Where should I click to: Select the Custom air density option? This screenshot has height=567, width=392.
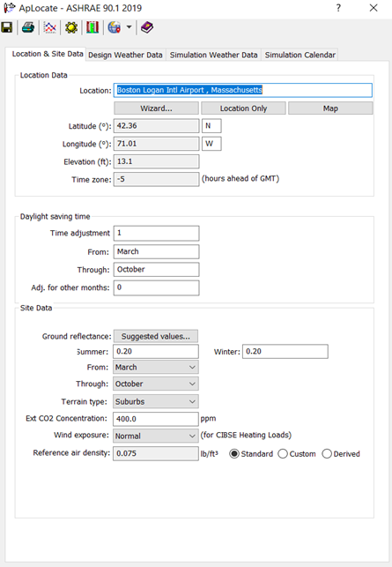(283, 454)
